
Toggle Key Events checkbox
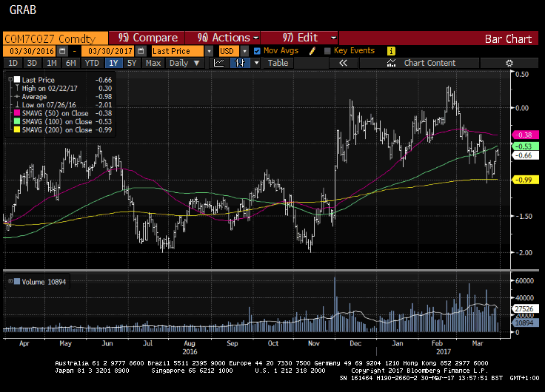327,51
